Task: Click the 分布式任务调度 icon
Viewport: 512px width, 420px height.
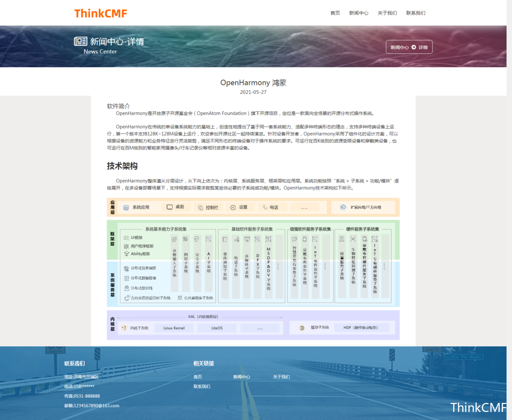Action: click(x=127, y=268)
